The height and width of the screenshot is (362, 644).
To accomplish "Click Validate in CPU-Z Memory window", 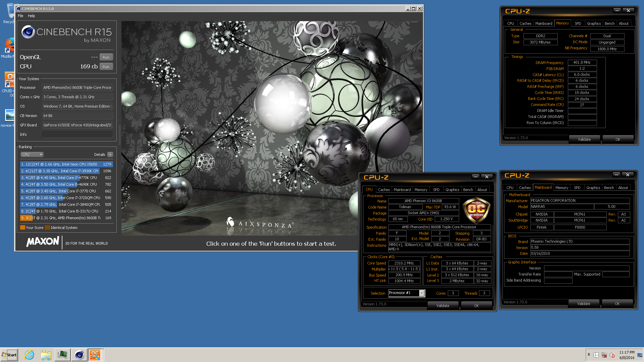I will pos(584,139).
